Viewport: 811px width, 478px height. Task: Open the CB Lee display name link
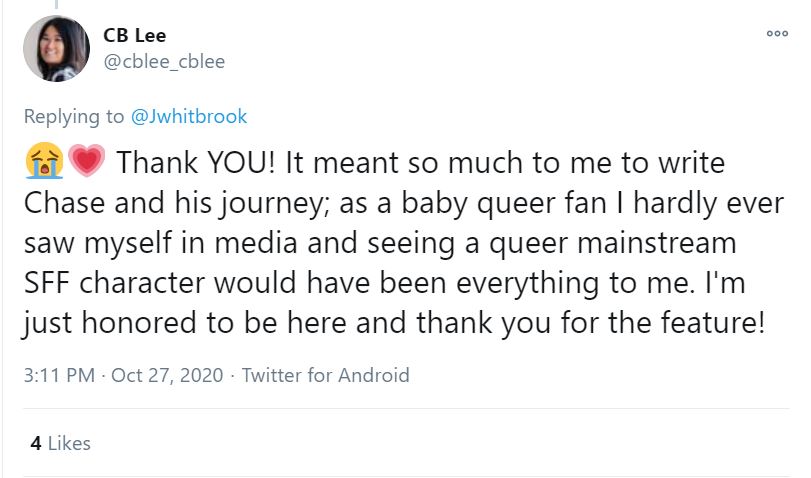tap(135, 36)
